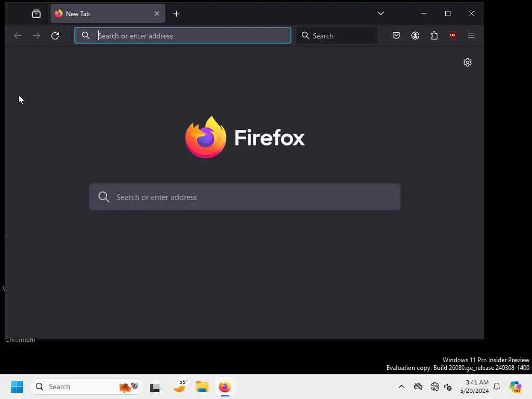
Task: Maximize the Firefox window
Action: pyautogui.click(x=448, y=14)
